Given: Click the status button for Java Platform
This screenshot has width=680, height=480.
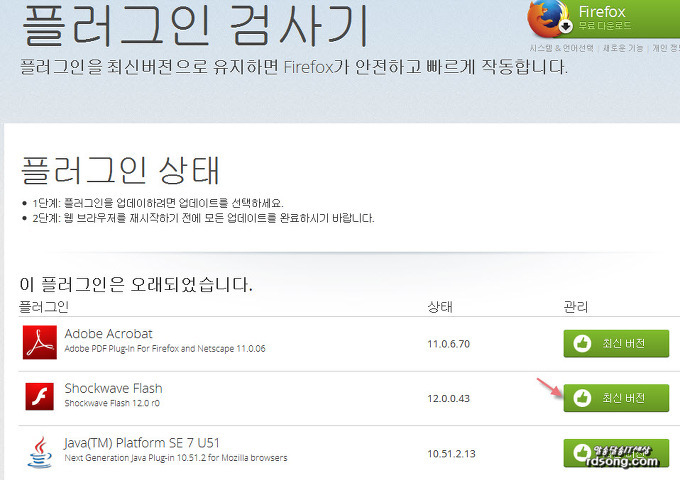Looking at the screenshot, I should coord(616,453).
